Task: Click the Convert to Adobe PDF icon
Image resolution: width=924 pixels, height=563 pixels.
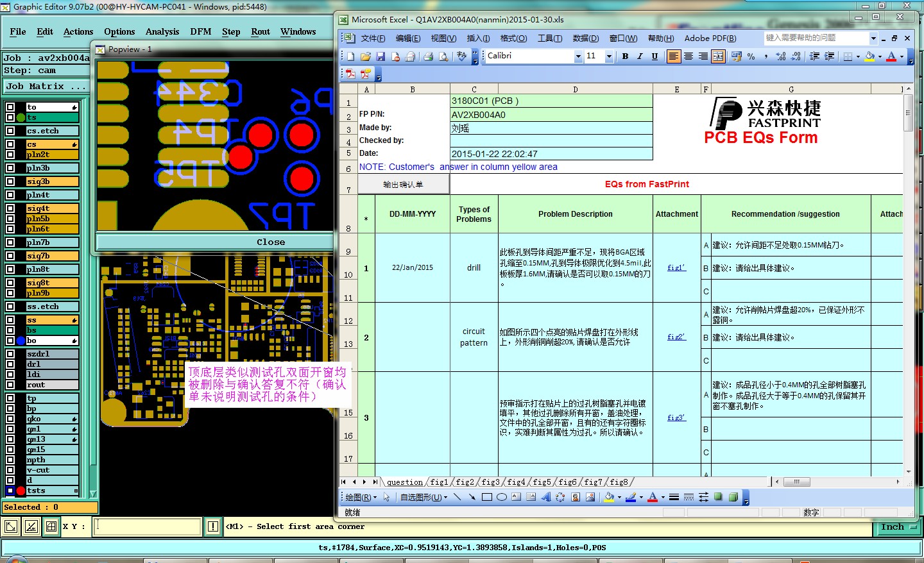Action: click(x=350, y=74)
